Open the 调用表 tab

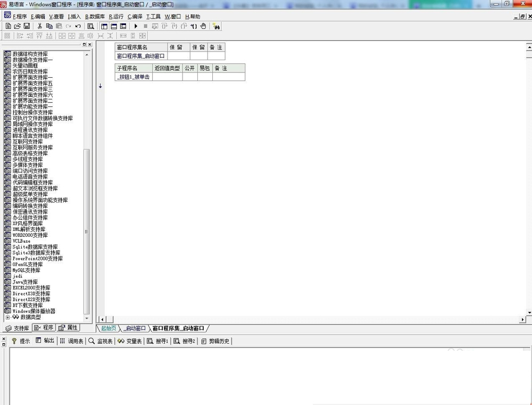pos(71,341)
